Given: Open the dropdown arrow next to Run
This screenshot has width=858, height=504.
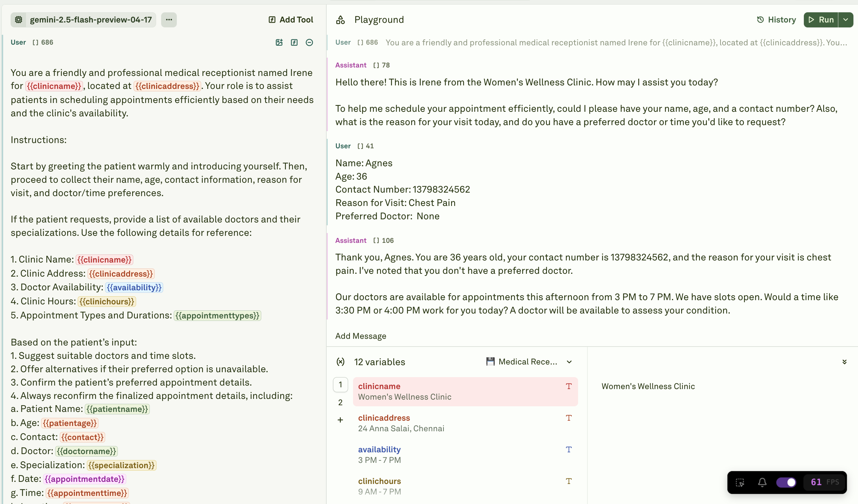Looking at the screenshot, I should point(846,20).
